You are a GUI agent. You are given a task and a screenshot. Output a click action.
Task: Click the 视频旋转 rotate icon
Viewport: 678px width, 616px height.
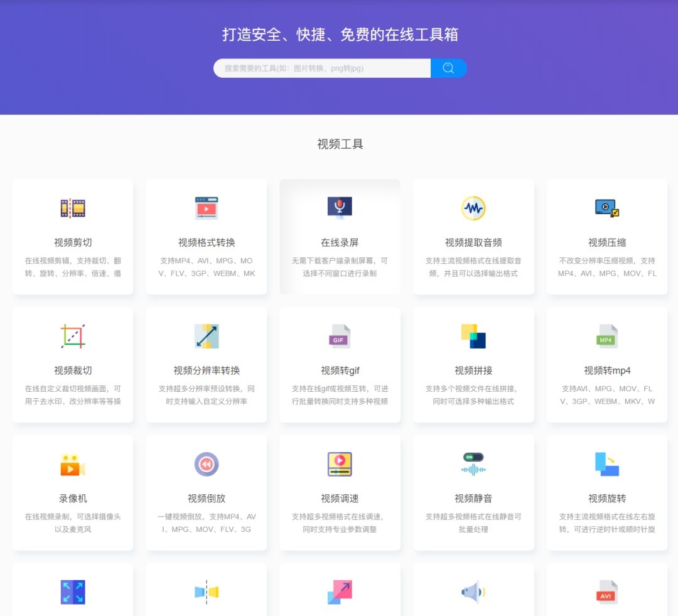click(606, 464)
